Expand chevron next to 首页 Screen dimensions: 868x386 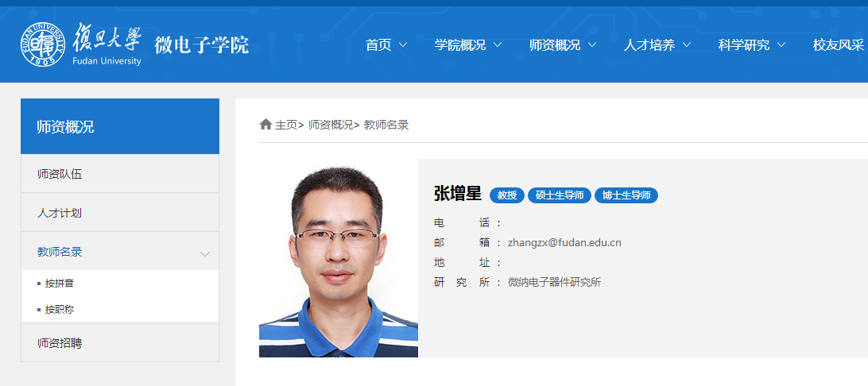click(403, 44)
